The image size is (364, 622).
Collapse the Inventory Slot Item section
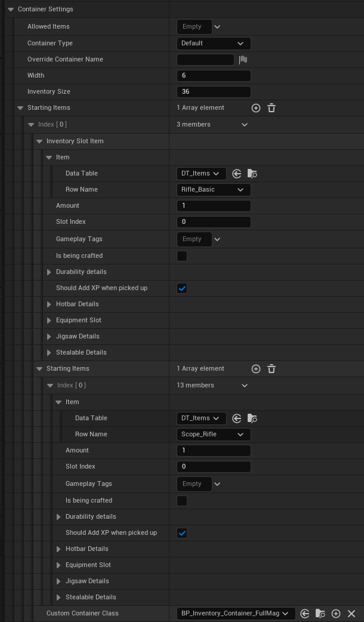tap(39, 141)
